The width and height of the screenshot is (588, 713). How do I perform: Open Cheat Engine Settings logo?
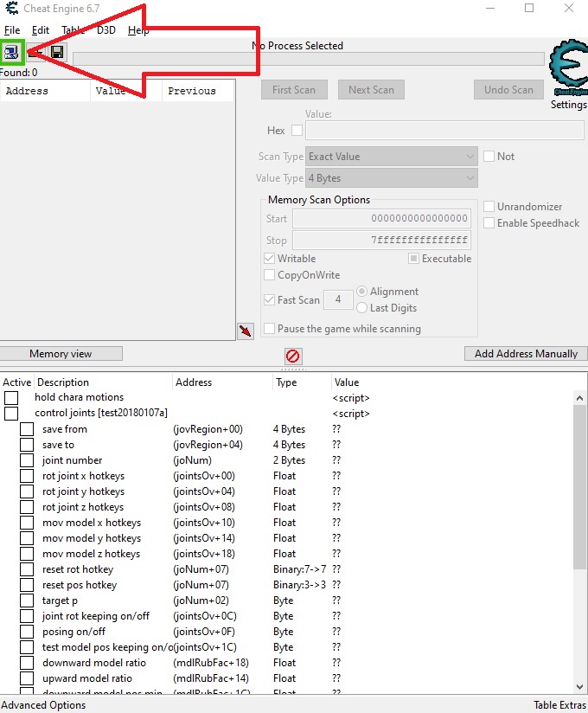568,67
